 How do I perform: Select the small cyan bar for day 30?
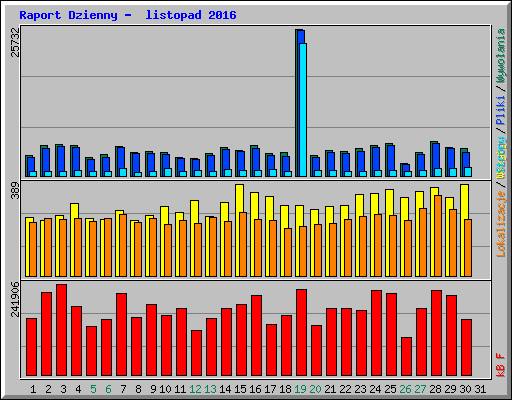click(468, 172)
